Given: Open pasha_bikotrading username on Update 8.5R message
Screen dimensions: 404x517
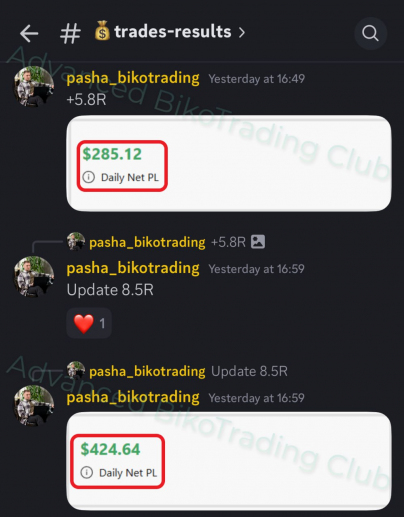Looking at the screenshot, I should pyautogui.click(x=133, y=268).
